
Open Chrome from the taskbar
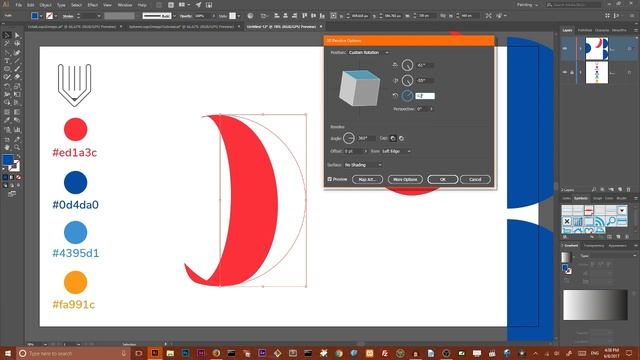tap(339, 353)
